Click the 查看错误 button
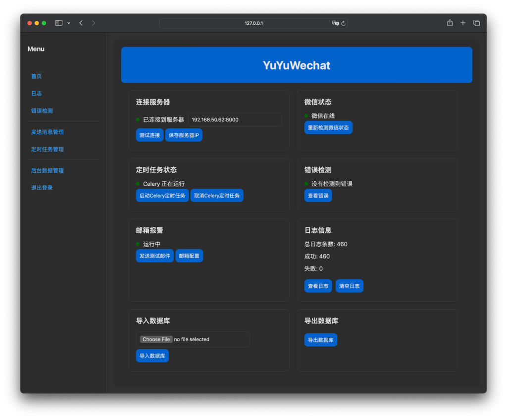 coord(318,196)
